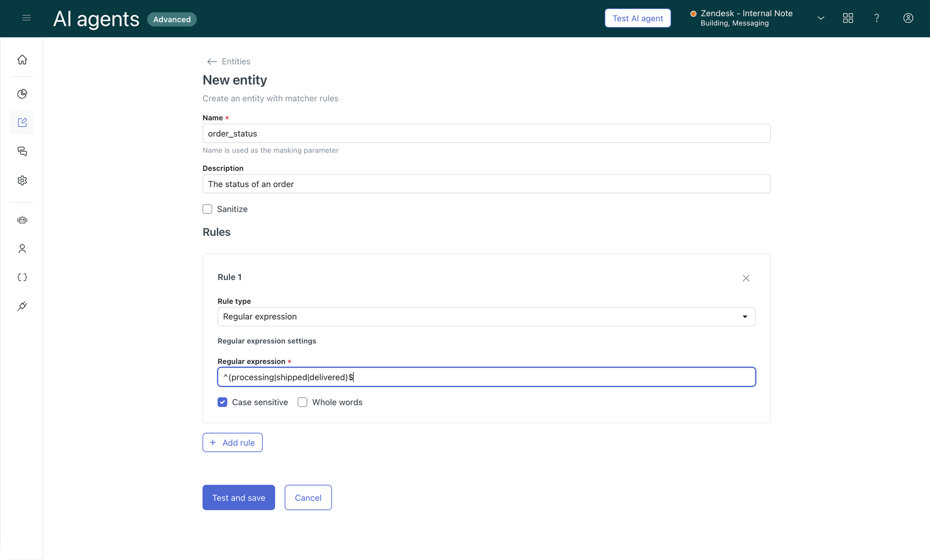
Task: Open the analytics pie chart icon
Action: pos(22,94)
